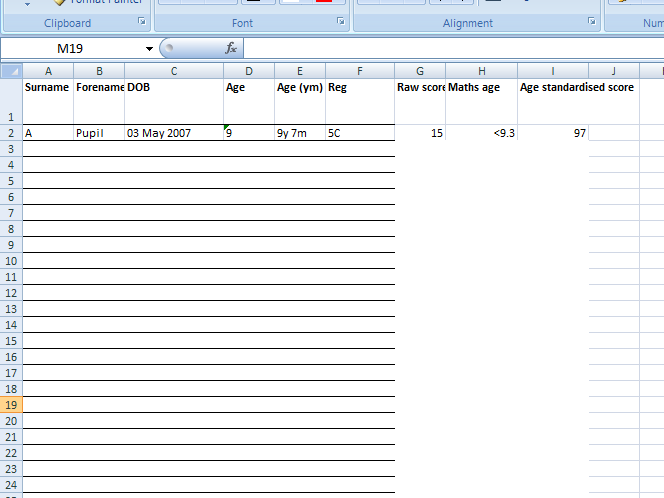The image size is (664, 498).
Task: Click the surname cell A in row 2
Action: (48, 133)
